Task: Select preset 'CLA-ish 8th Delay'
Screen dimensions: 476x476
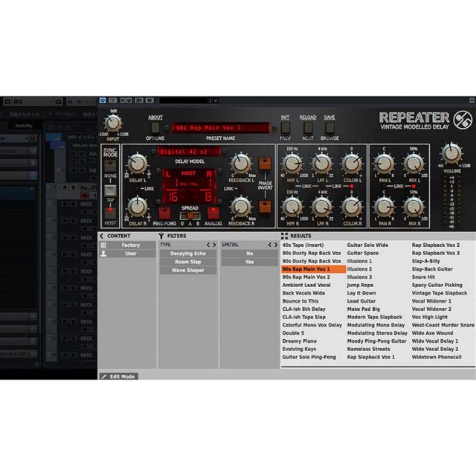Action: pyautogui.click(x=304, y=309)
